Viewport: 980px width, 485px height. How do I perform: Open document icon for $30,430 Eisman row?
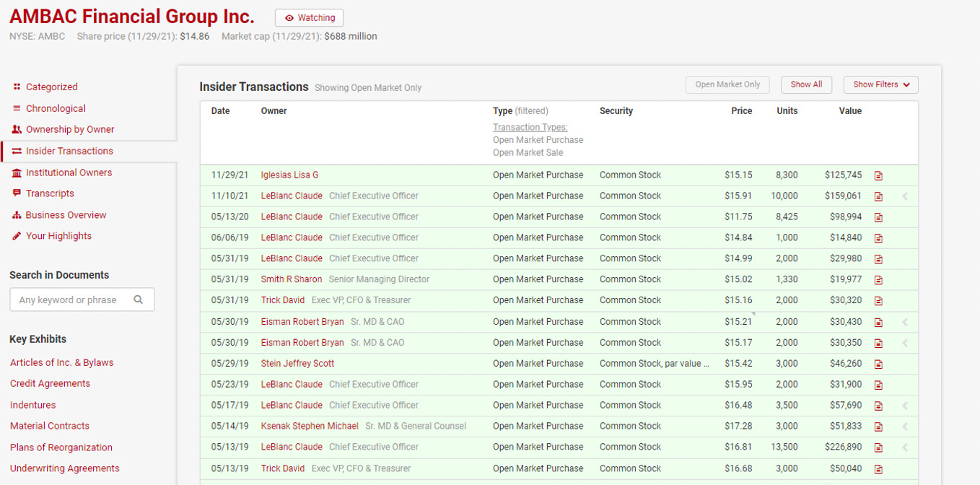pos(878,323)
